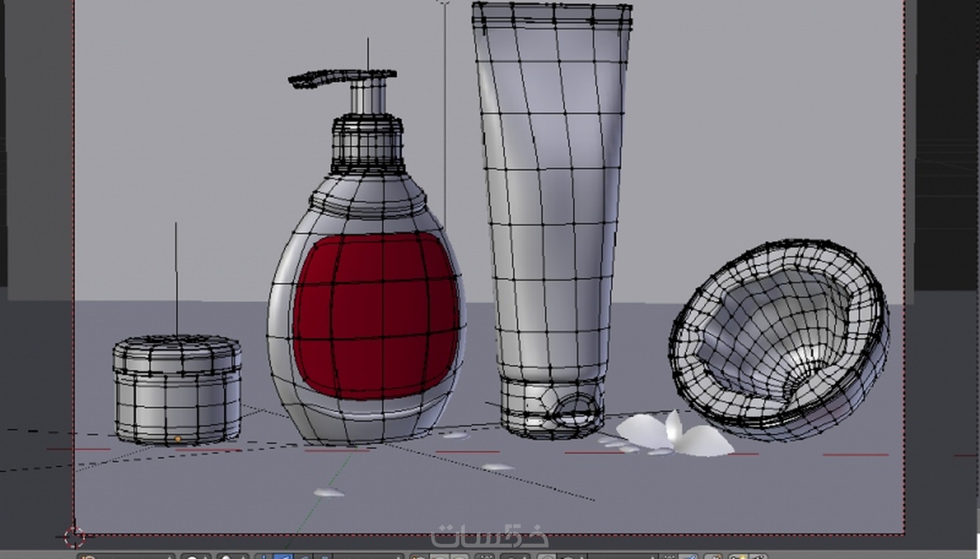Toggle the translate manipulator button in the header

283,557
